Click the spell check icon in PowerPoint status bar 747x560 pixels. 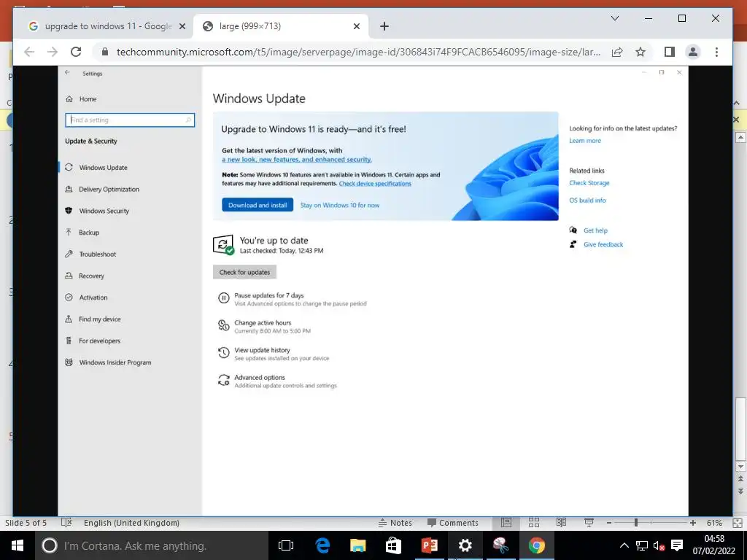pos(66,522)
